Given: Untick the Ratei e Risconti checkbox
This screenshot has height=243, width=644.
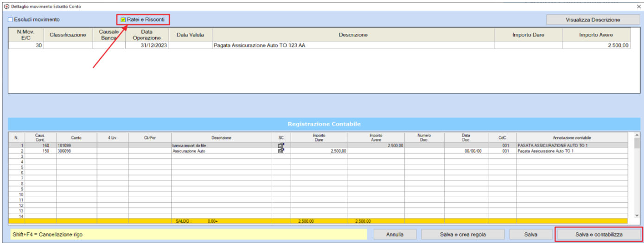Looking at the screenshot, I should coord(123,20).
